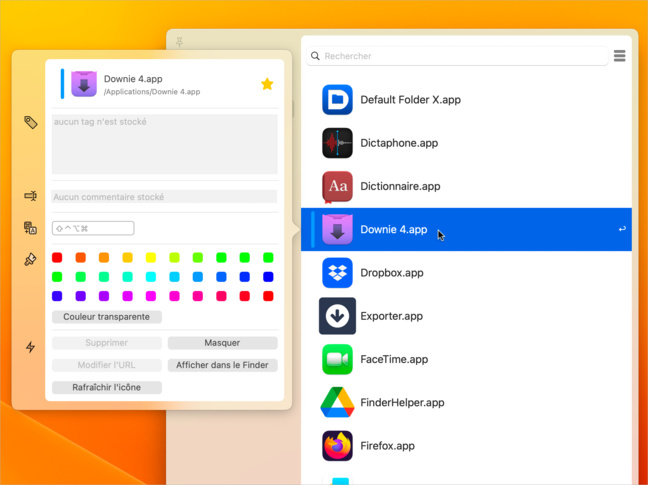Click the Exporter app icon
This screenshot has width=648, height=485.
pos(337,316)
